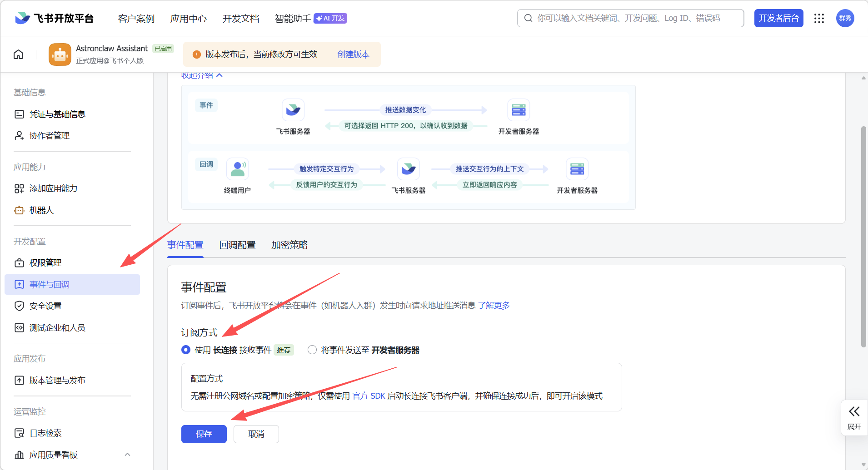Open 安全设置 from the sidebar
This screenshot has width=868, height=470.
tap(45, 306)
